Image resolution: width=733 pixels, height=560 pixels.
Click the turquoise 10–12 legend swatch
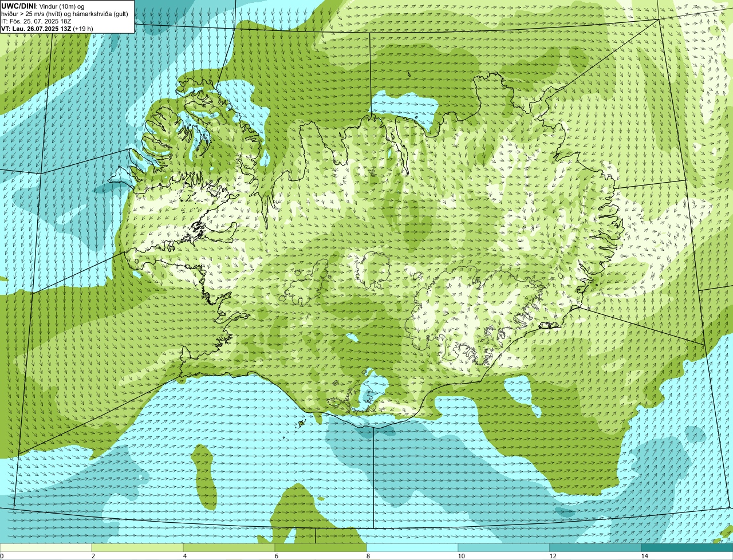point(504,547)
